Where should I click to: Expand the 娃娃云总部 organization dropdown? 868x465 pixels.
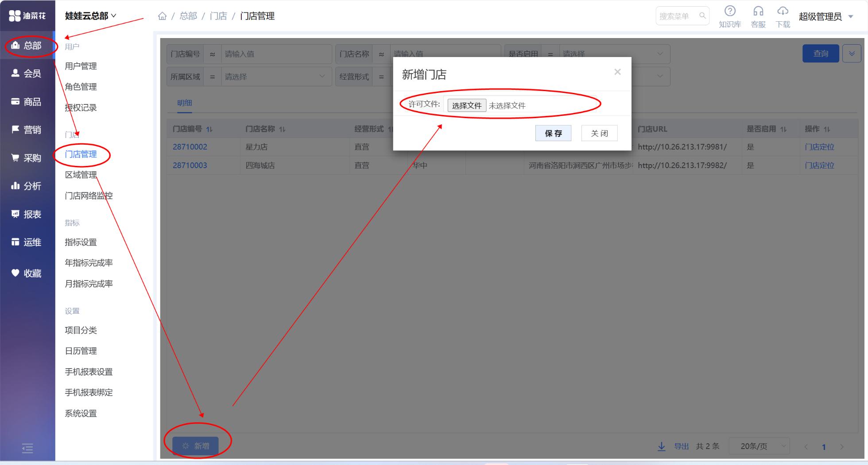pos(91,16)
